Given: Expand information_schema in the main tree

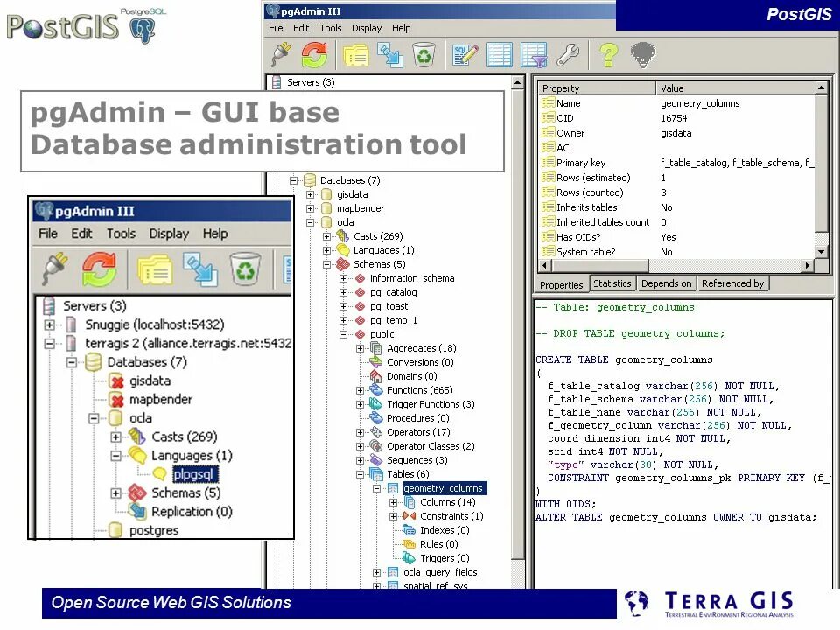Looking at the screenshot, I should (343, 278).
